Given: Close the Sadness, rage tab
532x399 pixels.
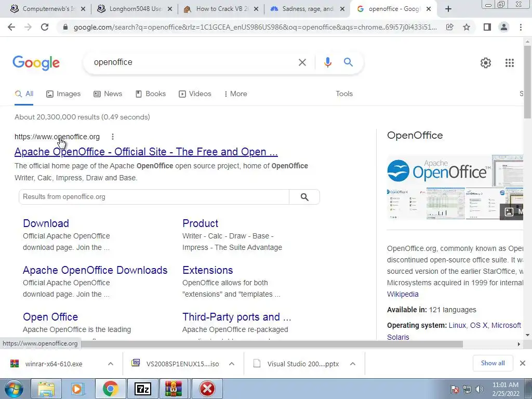Looking at the screenshot, I should point(342,9).
